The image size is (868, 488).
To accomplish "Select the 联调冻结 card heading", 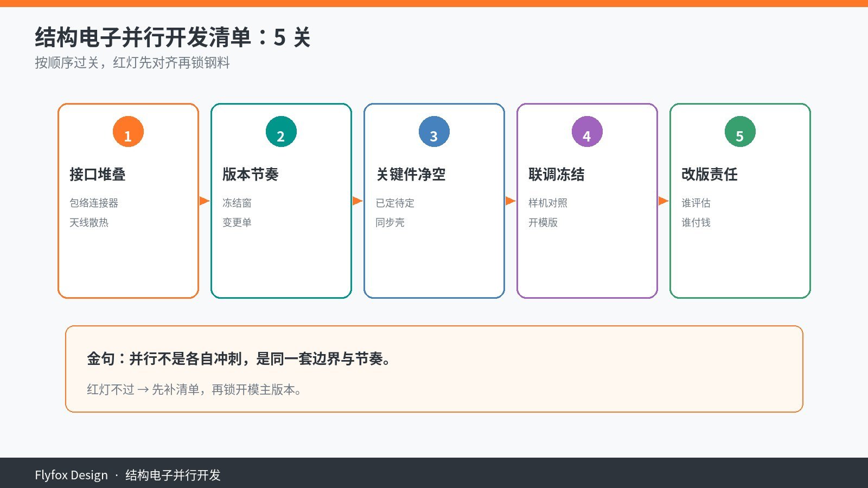I will coord(557,175).
